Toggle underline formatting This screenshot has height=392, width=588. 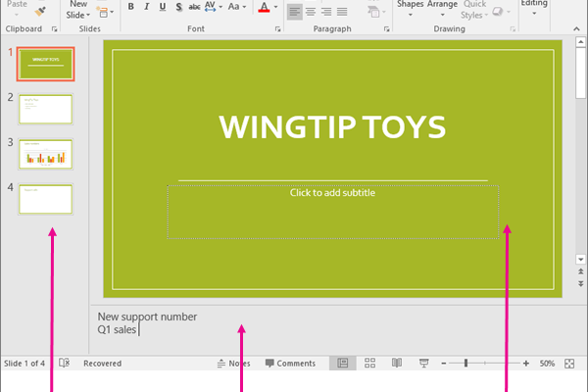[163, 7]
